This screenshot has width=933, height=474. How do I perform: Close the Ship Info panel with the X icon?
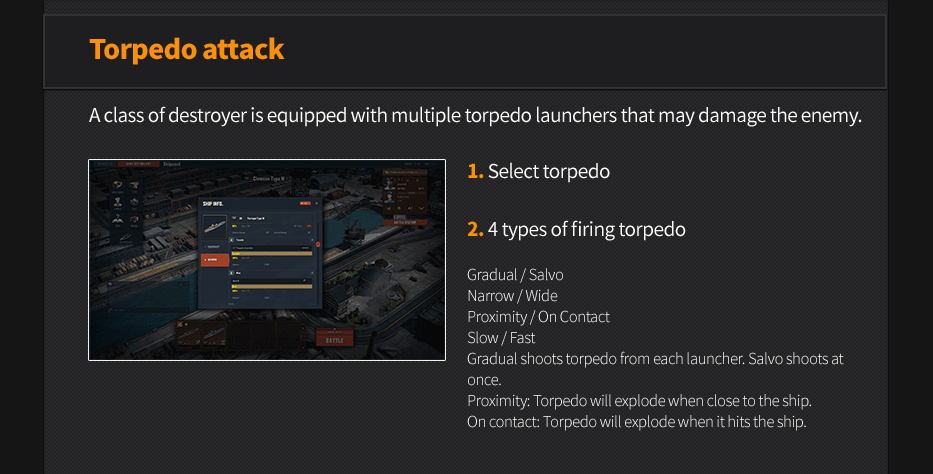[316, 203]
